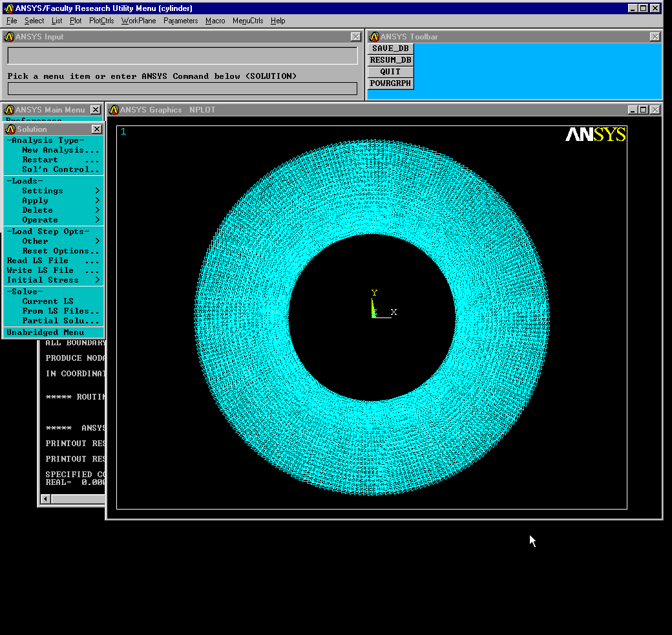Open the Parameters menu

pyautogui.click(x=180, y=21)
